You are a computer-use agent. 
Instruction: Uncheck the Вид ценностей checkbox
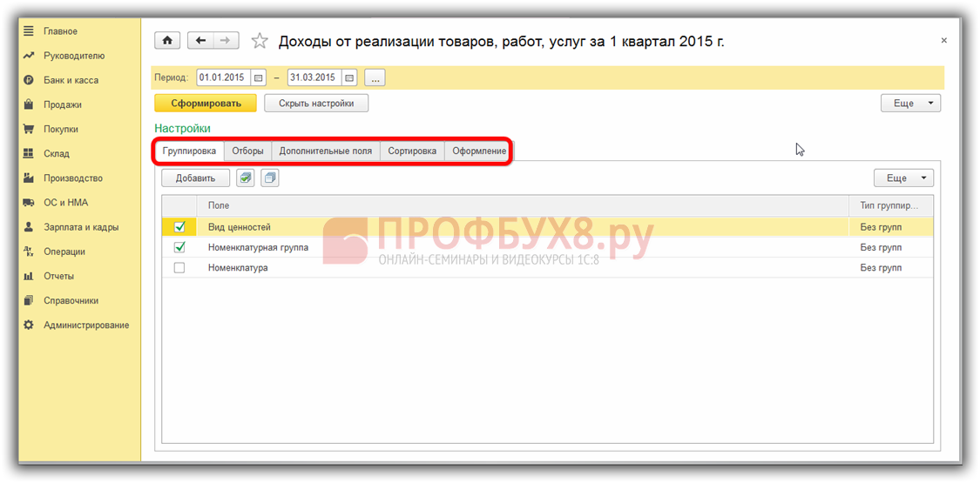tap(179, 227)
